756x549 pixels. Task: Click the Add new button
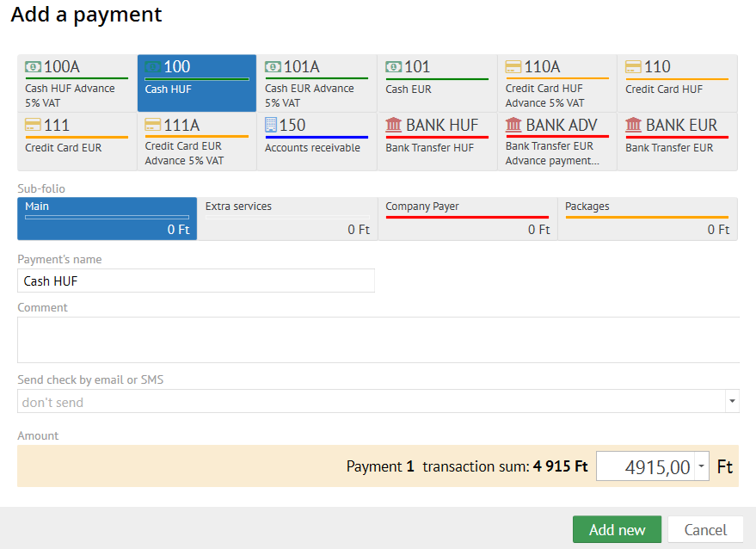coord(617,530)
